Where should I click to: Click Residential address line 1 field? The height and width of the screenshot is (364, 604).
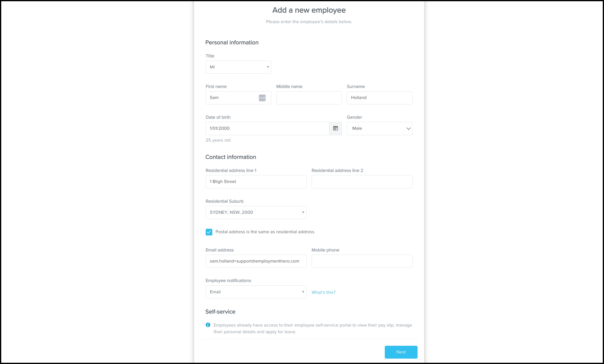pyautogui.click(x=256, y=182)
